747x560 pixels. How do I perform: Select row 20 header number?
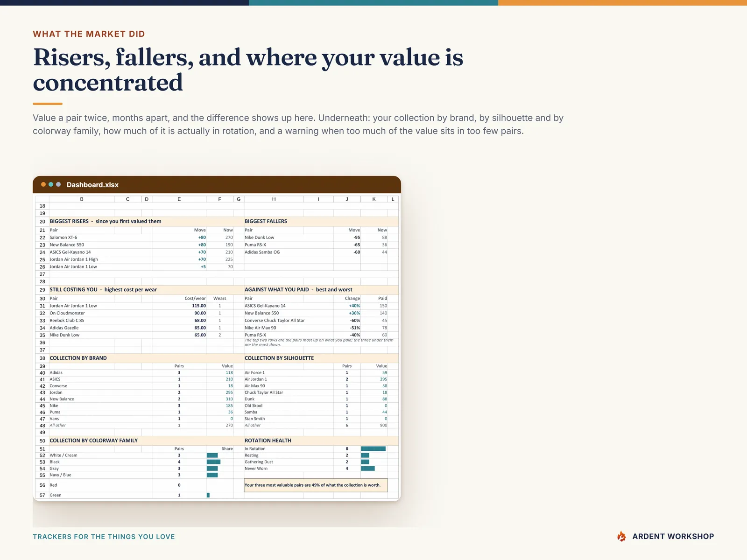[42, 222]
